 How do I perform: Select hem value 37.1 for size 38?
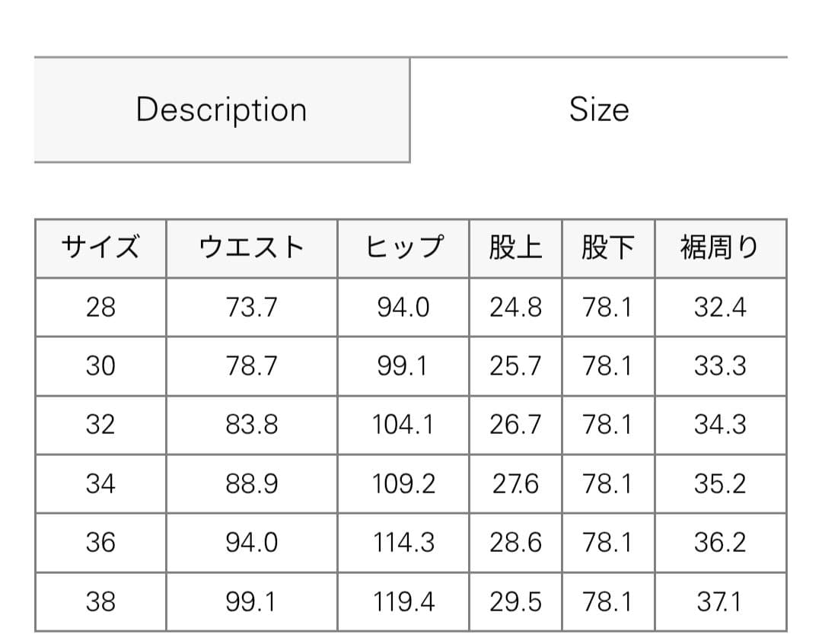point(719,601)
